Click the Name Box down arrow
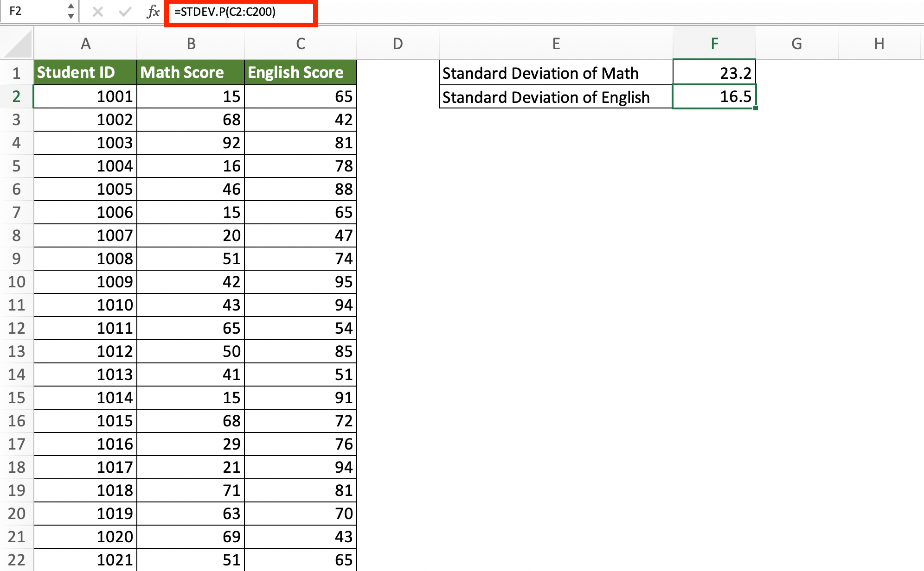Viewport: 924px width, 571px height. [71, 17]
